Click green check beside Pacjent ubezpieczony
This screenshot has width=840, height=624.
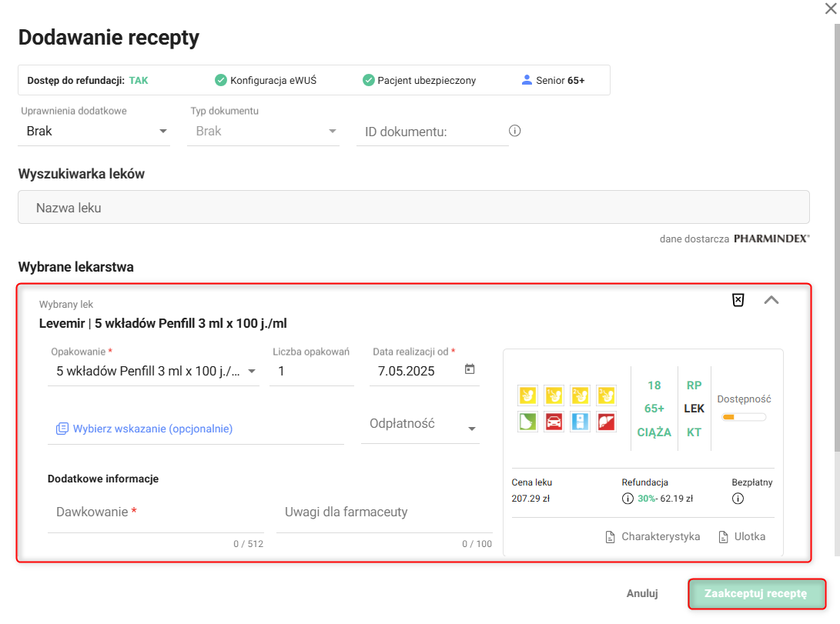point(368,80)
